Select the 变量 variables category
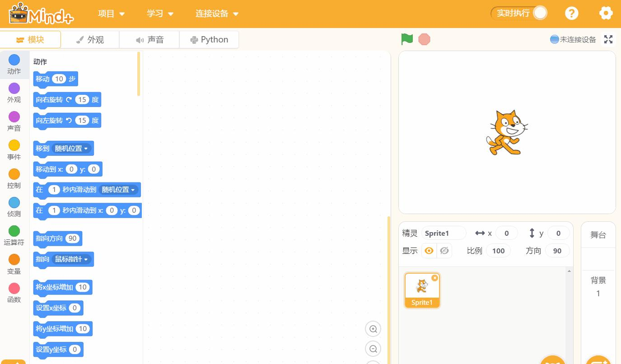Screen dimensions: 621x364 pos(14,265)
